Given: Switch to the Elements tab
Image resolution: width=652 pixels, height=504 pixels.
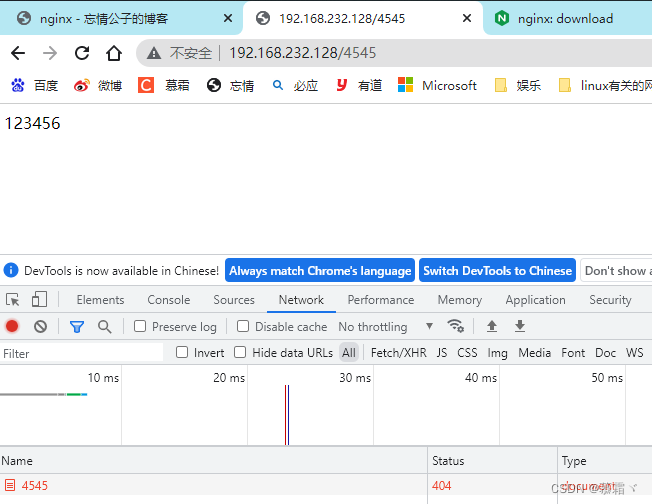Looking at the screenshot, I should click(100, 300).
